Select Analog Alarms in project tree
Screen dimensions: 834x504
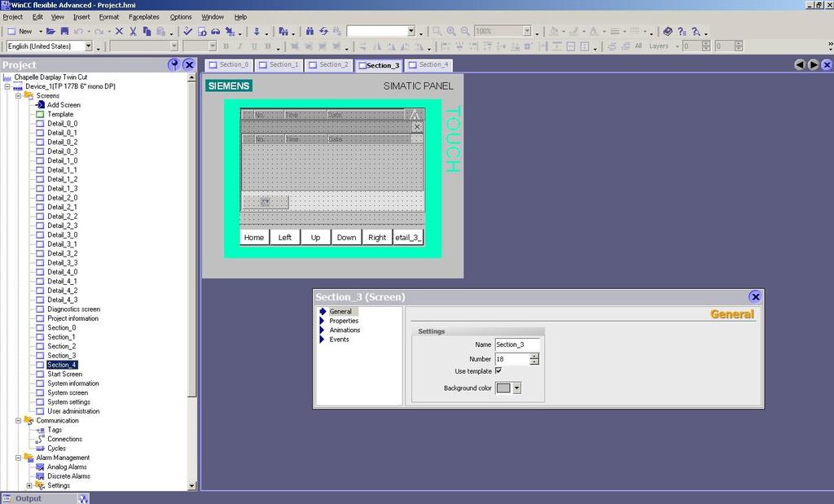pos(67,467)
